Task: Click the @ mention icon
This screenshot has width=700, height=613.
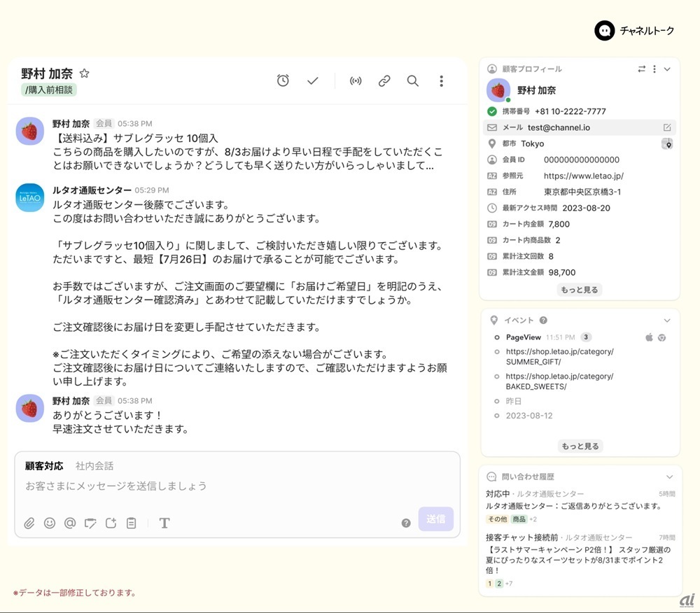Action: tap(70, 523)
